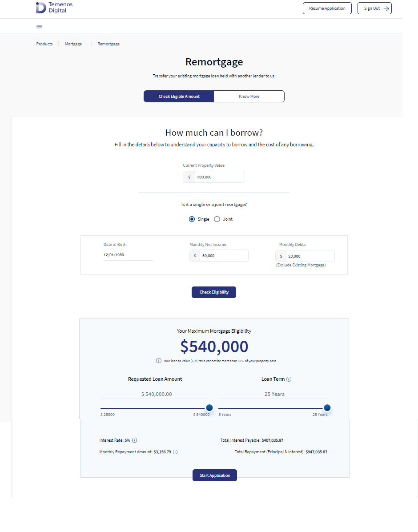418x532 pixels.
Task: Click the Interest Rate info icon
Action: tap(134, 440)
